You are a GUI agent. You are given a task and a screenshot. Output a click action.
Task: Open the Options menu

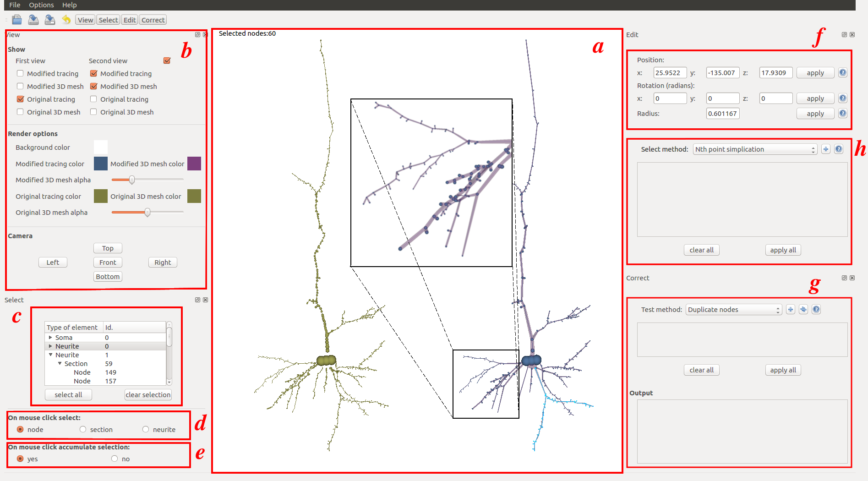(x=41, y=5)
